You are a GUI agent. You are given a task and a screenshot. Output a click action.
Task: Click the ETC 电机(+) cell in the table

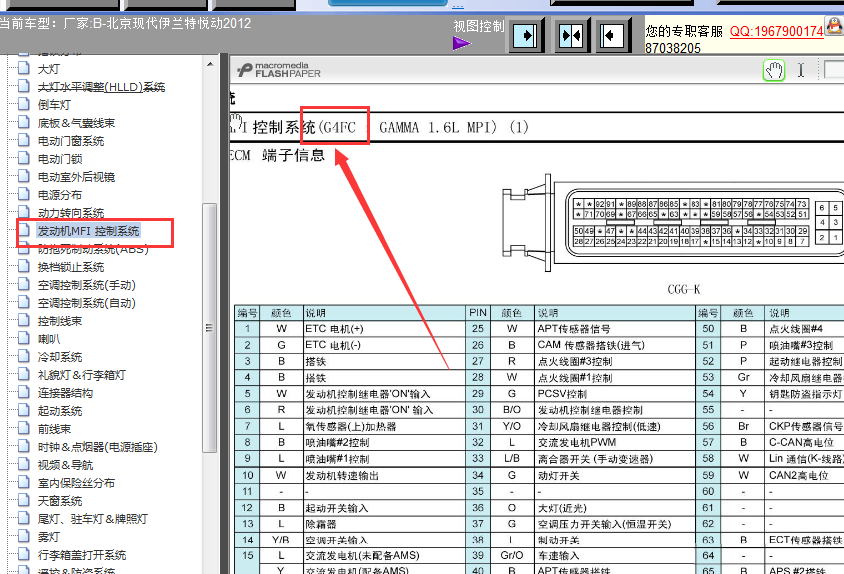tap(384, 329)
